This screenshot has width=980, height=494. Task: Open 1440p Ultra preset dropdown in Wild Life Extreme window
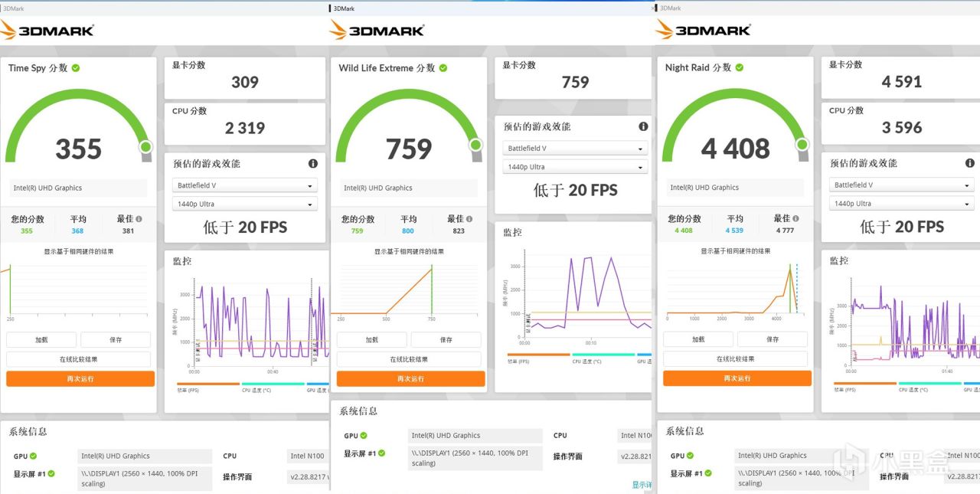pos(575,167)
